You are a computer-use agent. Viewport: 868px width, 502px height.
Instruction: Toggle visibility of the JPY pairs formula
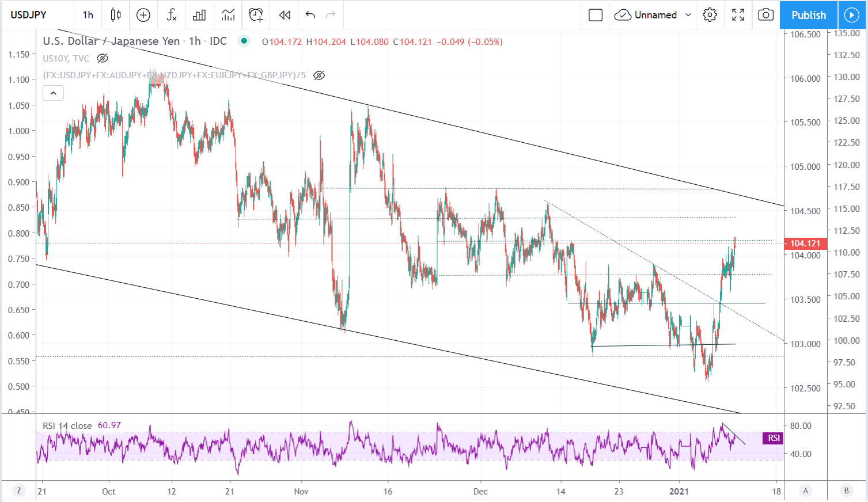pyautogui.click(x=319, y=75)
